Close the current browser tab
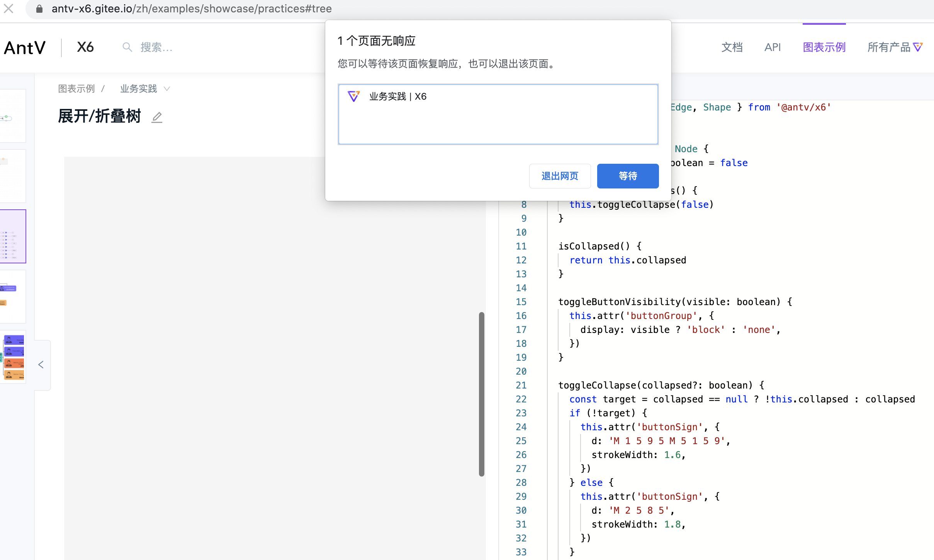 [8, 8]
